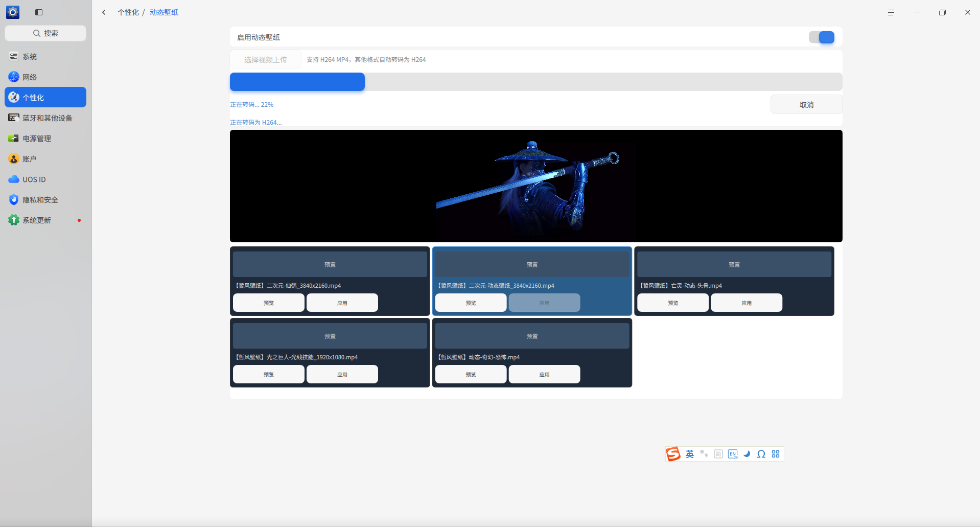Open the 账户 account icon
The height and width of the screenshot is (527, 980).
coord(14,158)
